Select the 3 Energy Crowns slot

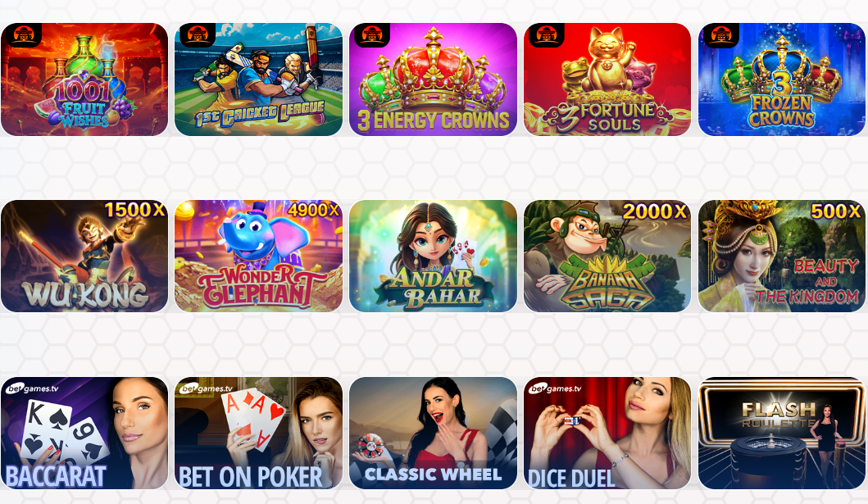(433, 79)
